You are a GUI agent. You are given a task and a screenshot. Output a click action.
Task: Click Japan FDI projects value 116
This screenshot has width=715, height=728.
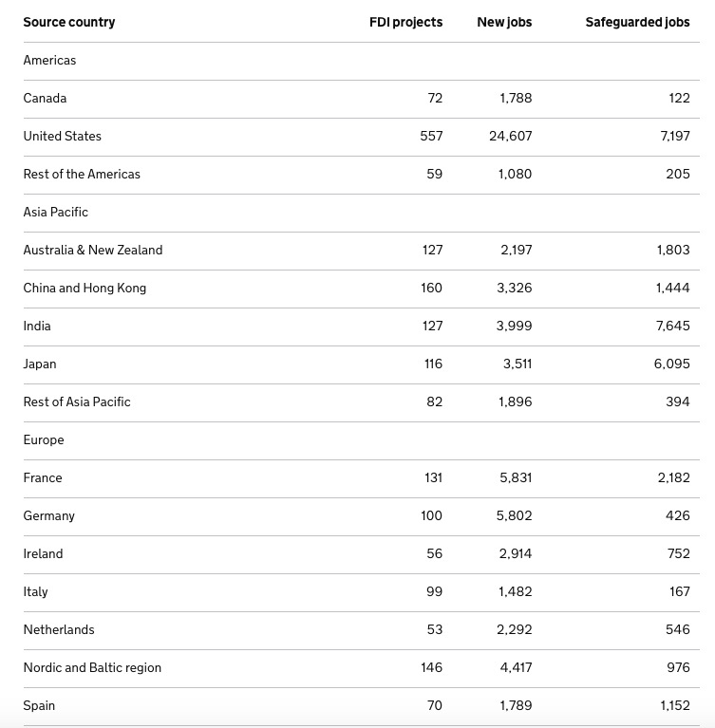tap(433, 364)
